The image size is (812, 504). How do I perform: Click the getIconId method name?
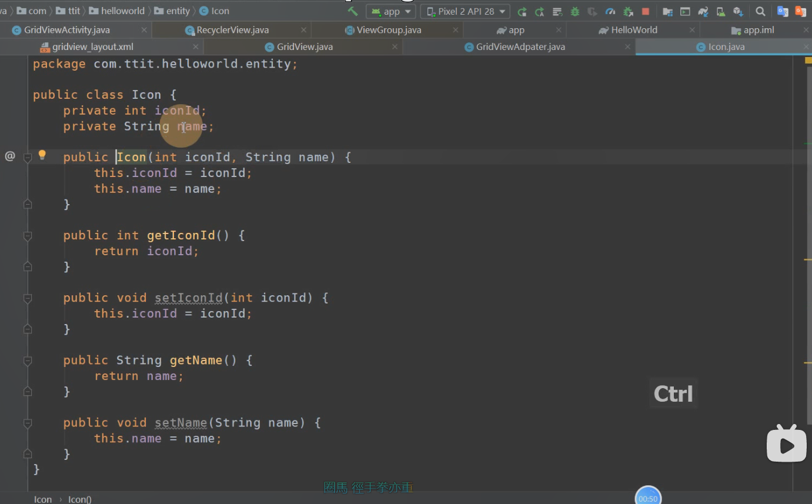point(181,235)
